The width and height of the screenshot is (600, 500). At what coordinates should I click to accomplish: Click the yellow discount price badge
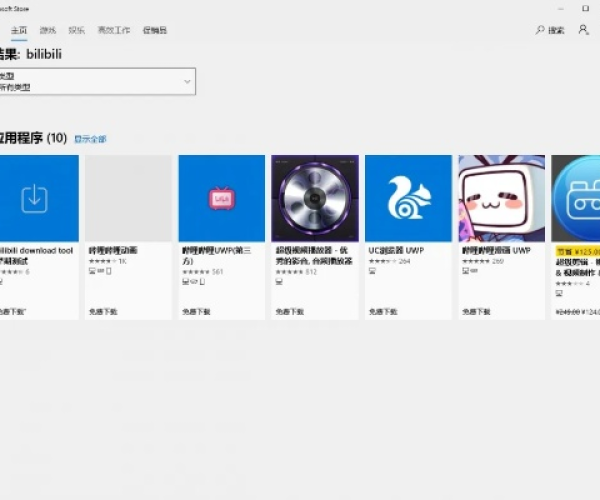pos(578,251)
